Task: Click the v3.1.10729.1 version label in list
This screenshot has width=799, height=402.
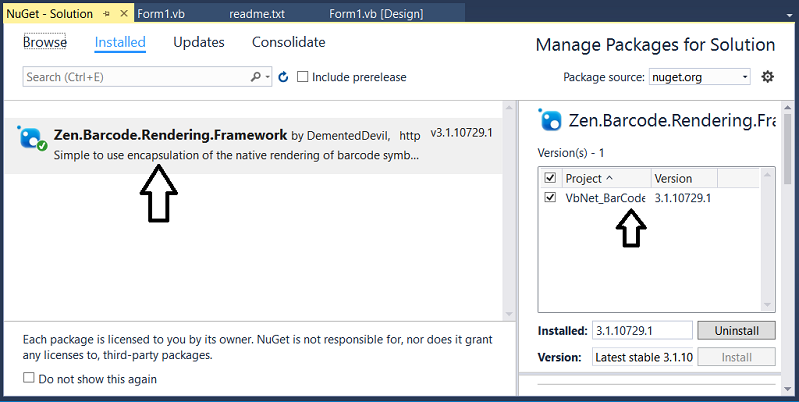Action: tap(462, 133)
